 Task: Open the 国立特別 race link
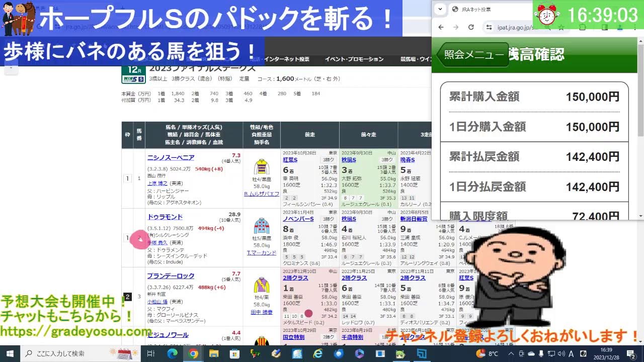pyautogui.click(x=294, y=337)
